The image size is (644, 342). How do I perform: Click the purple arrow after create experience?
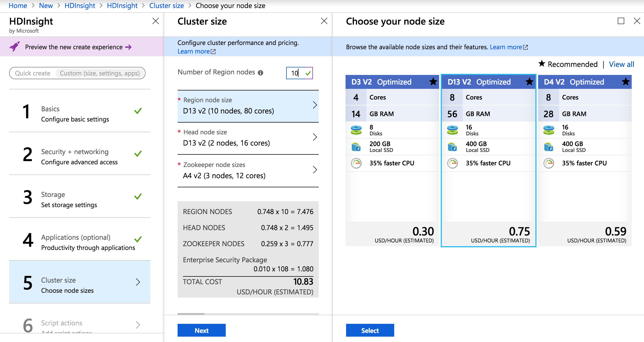(x=128, y=47)
